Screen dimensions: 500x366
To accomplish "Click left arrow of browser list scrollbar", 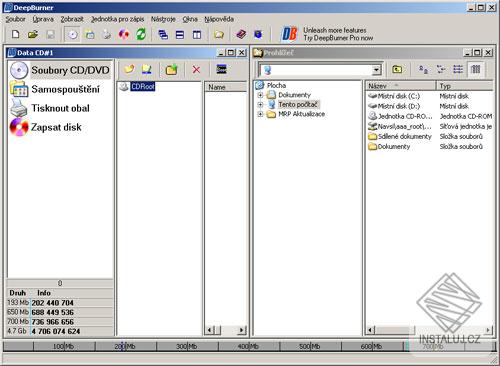I will [370, 330].
